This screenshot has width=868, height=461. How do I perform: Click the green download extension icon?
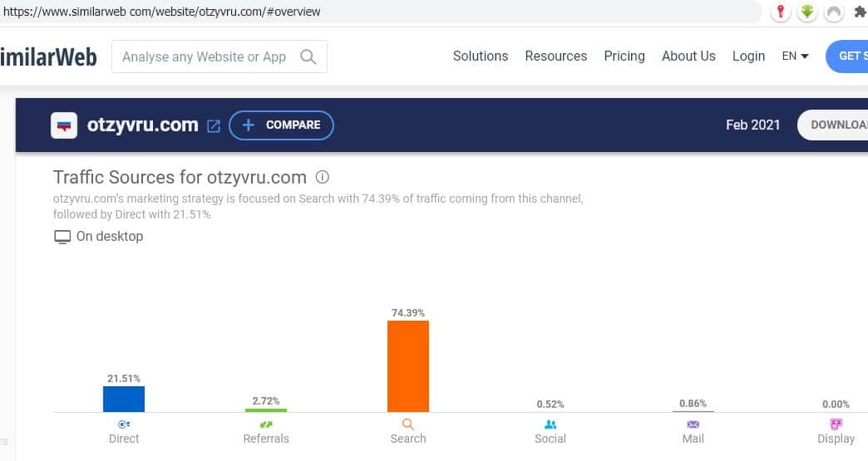[x=807, y=11]
